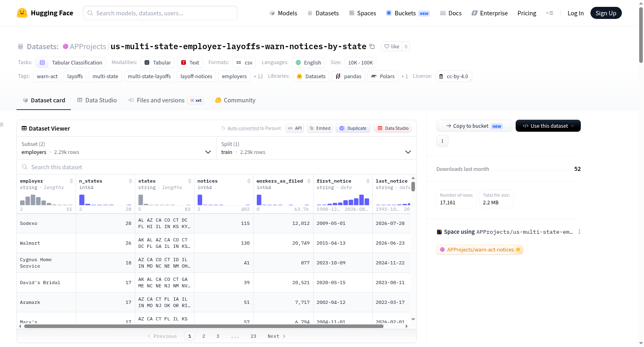Open Models in navigation bar

pyautogui.click(x=283, y=13)
